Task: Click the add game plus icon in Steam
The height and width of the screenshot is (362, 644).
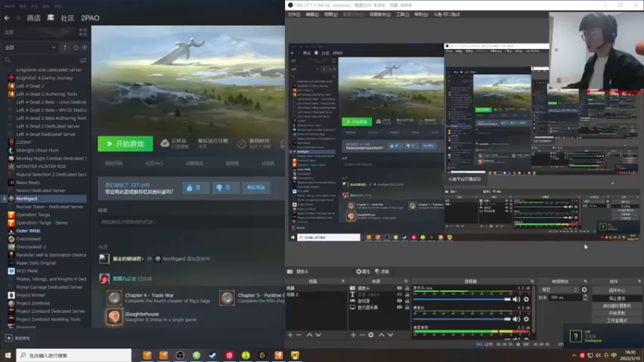Action: (9, 338)
